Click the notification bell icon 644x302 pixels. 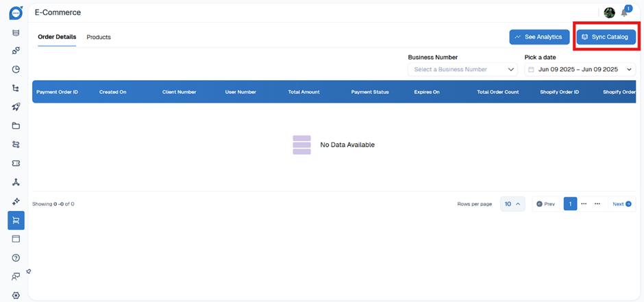624,12
